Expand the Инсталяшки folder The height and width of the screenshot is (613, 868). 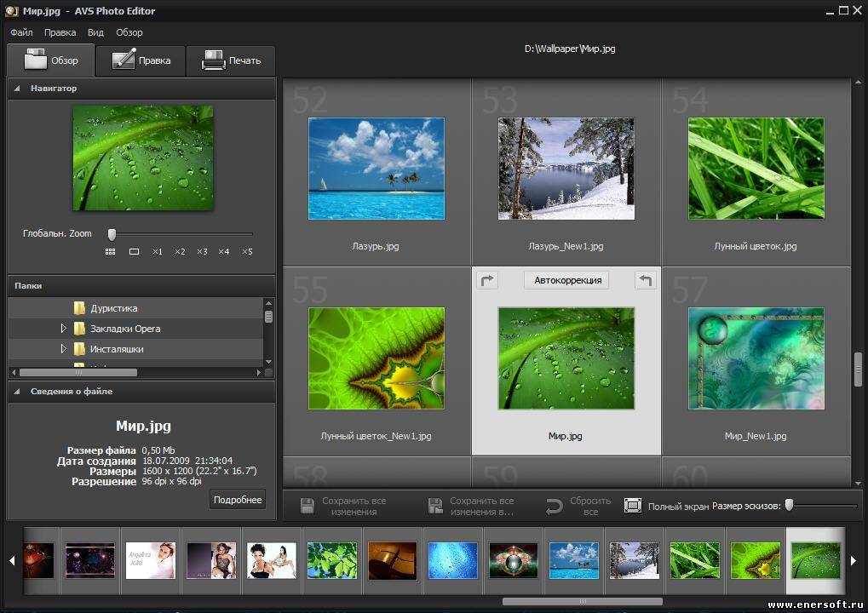pos(63,348)
